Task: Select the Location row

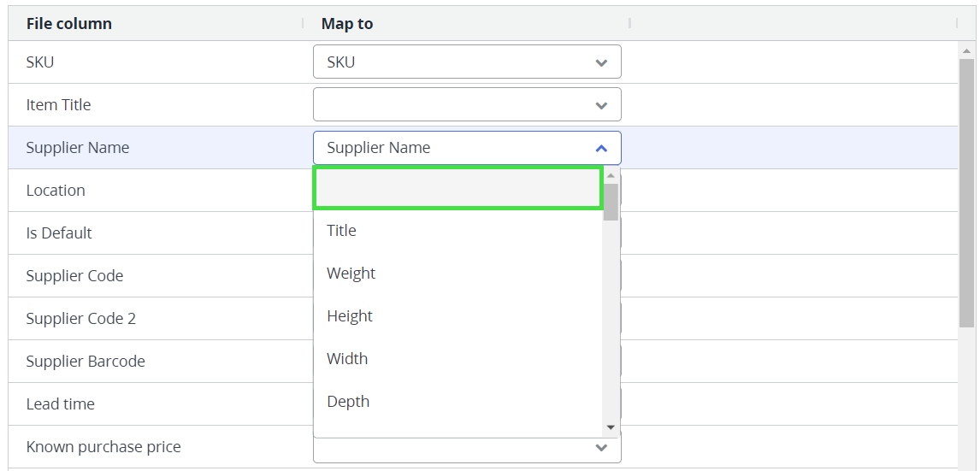Action: [56, 191]
